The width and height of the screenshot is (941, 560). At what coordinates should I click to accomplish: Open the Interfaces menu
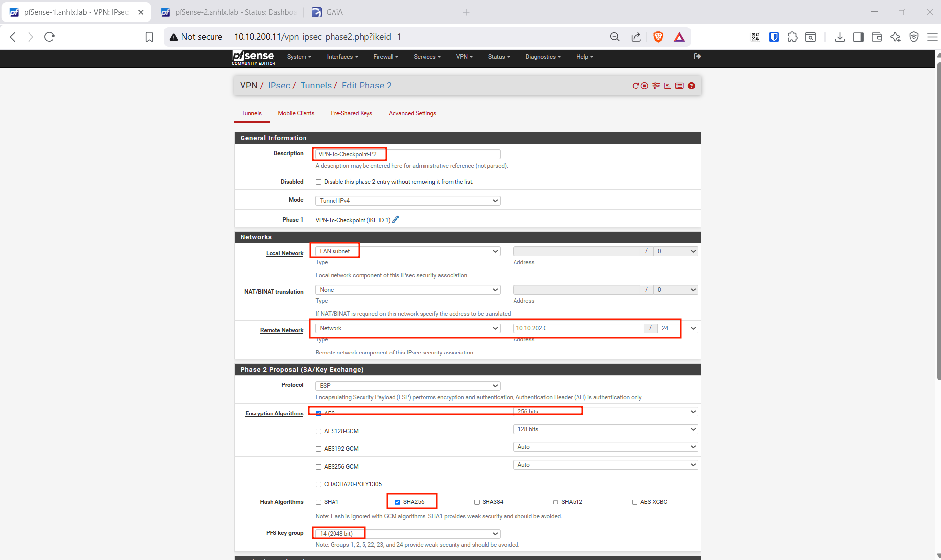point(342,57)
